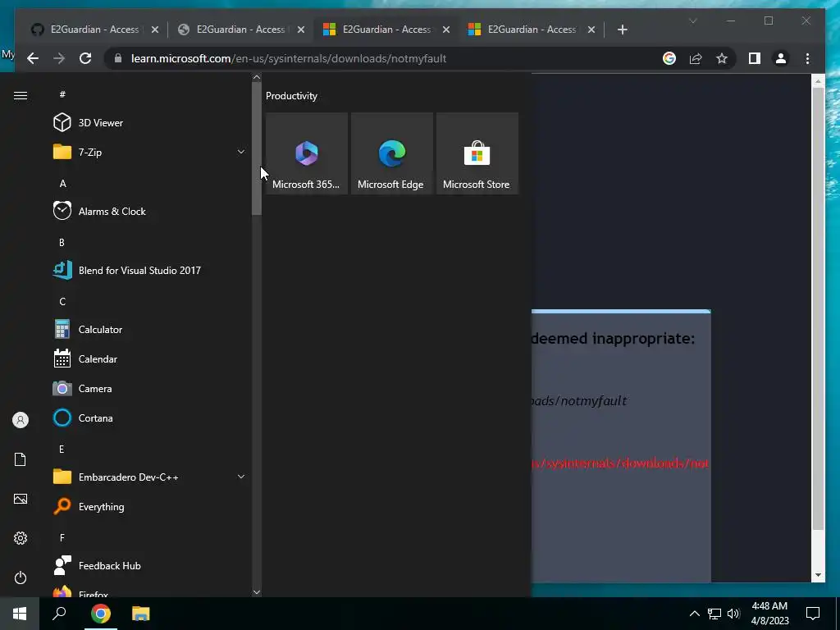Expand Start menu hamburger navigation
The height and width of the screenshot is (630, 840).
tap(21, 95)
